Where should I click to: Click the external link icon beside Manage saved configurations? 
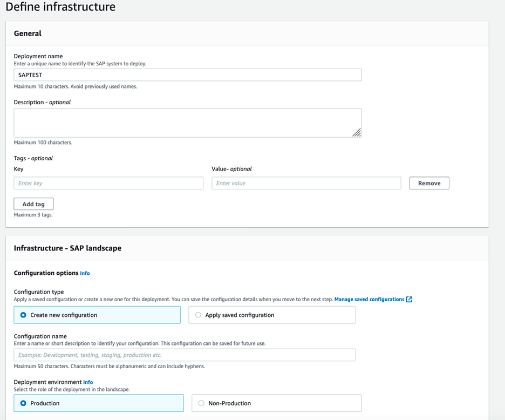coord(409,299)
